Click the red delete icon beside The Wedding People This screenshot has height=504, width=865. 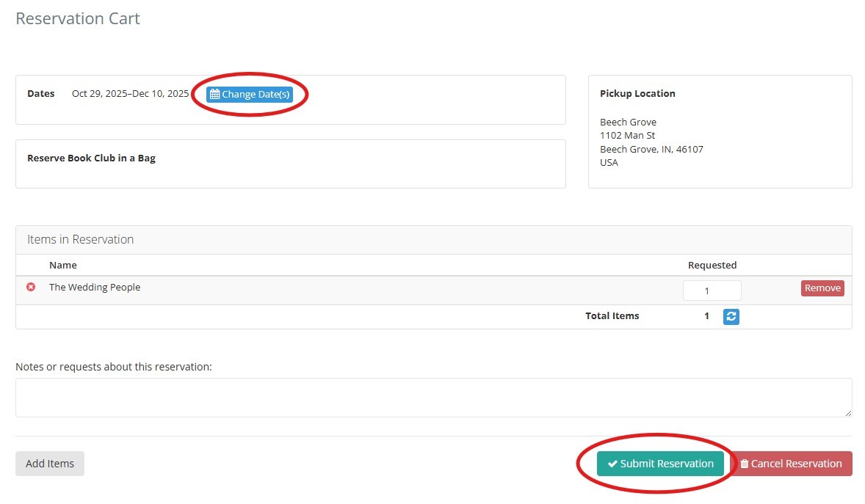[x=29, y=287]
